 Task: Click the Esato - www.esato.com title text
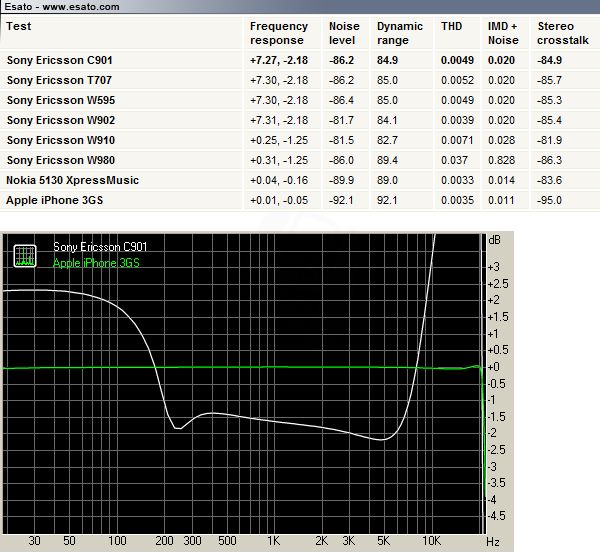tap(62, 7)
